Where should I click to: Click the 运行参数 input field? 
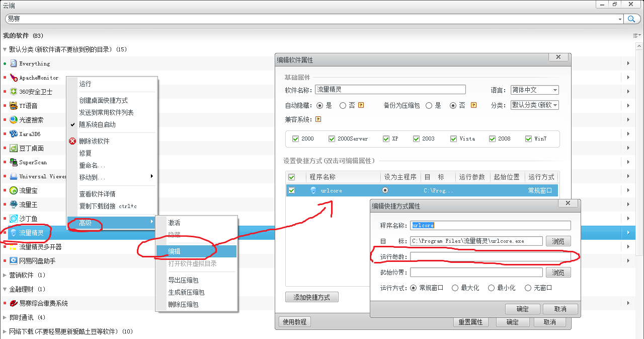tap(491, 256)
